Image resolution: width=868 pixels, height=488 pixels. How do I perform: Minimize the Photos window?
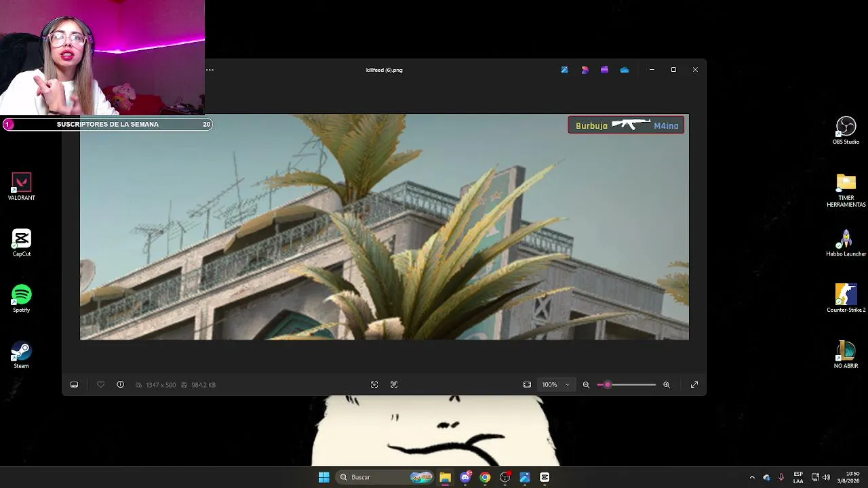(652, 70)
